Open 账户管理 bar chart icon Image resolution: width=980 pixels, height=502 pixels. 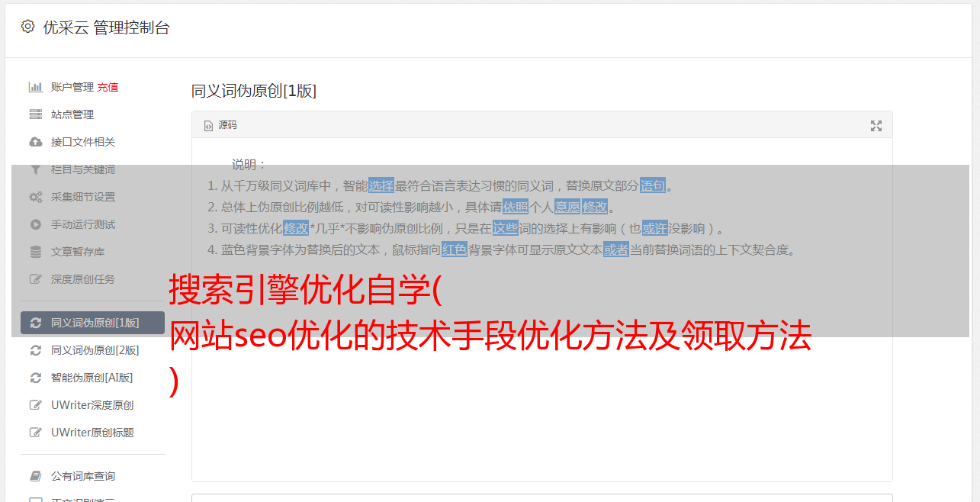(x=35, y=87)
